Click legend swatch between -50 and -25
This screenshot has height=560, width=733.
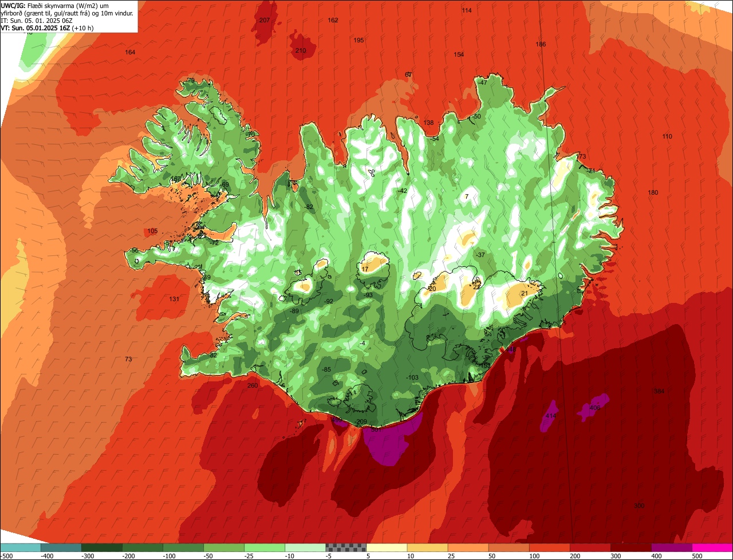224,547
